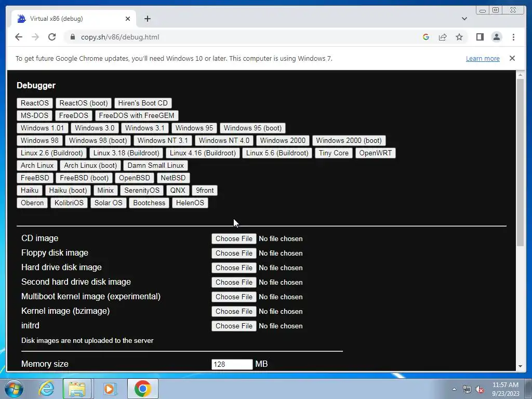Image resolution: width=532 pixels, height=399 pixels.
Task: Choose File for Multiboot kernel image
Action: [234, 297]
